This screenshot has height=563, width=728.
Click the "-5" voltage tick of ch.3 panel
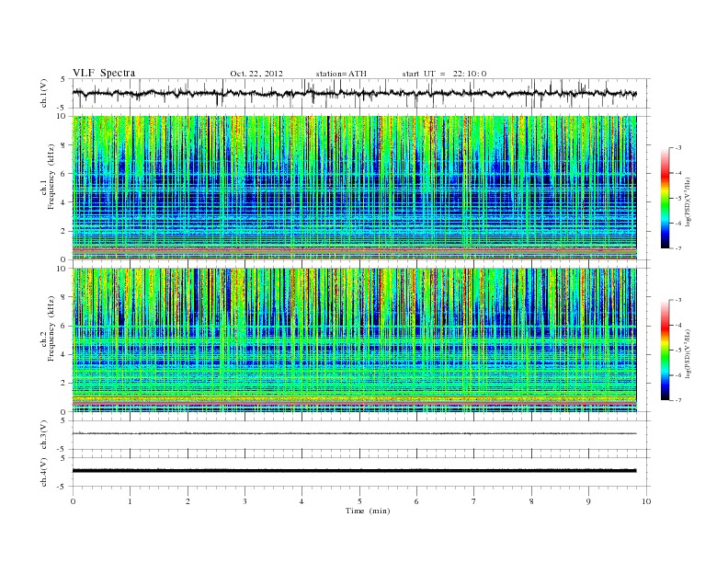tap(63, 449)
